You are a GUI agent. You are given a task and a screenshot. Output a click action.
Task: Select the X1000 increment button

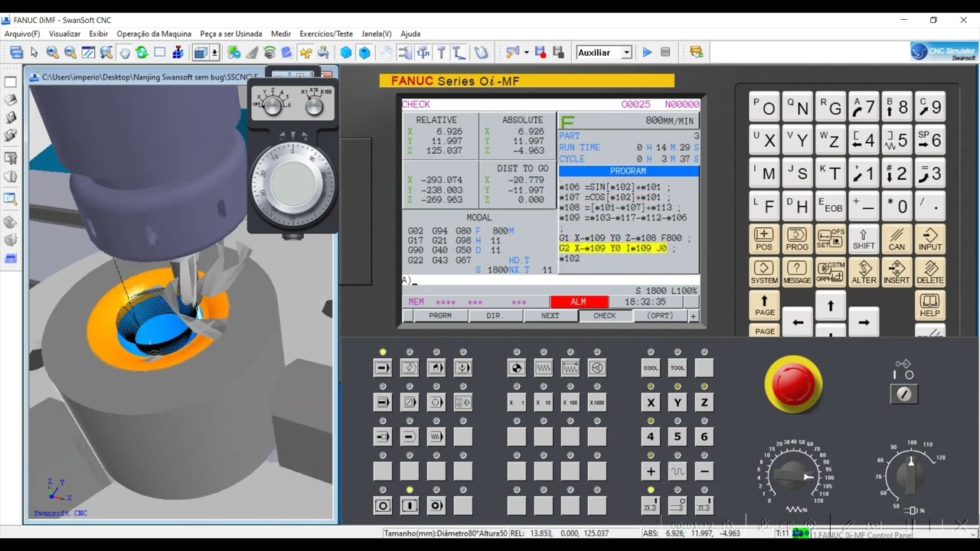tap(597, 403)
